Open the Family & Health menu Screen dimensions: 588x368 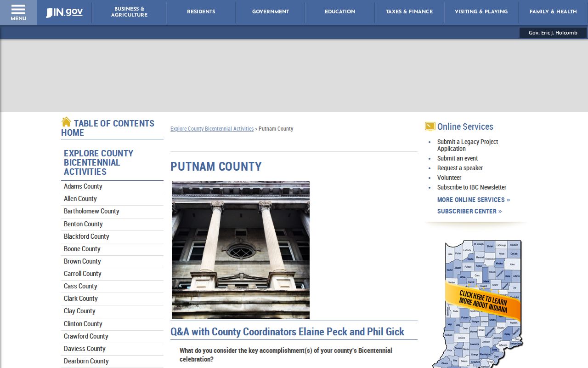(553, 12)
